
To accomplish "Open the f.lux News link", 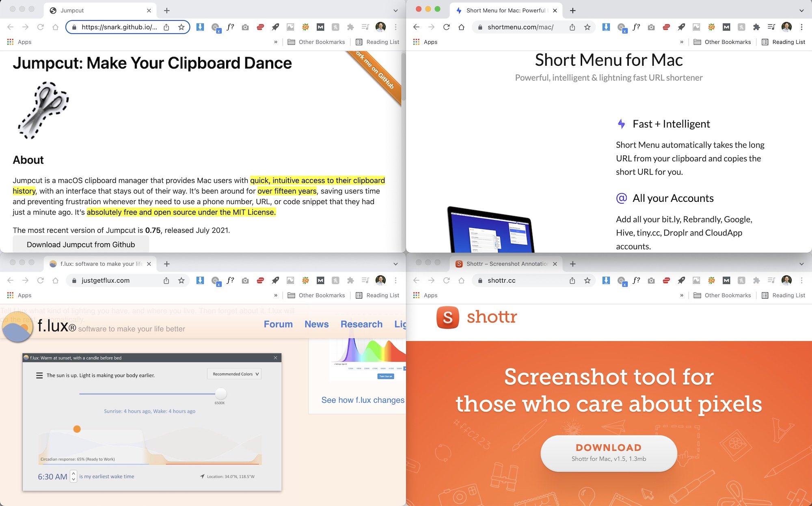I will point(317,324).
